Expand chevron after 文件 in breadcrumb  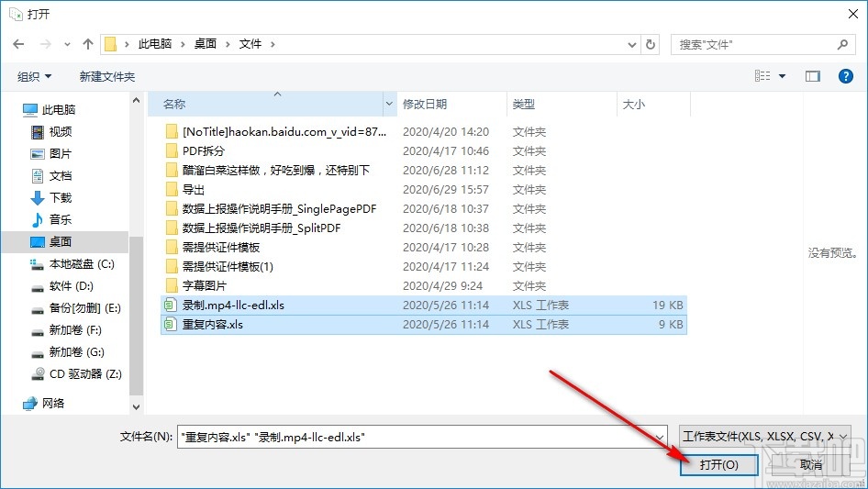click(273, 44)
